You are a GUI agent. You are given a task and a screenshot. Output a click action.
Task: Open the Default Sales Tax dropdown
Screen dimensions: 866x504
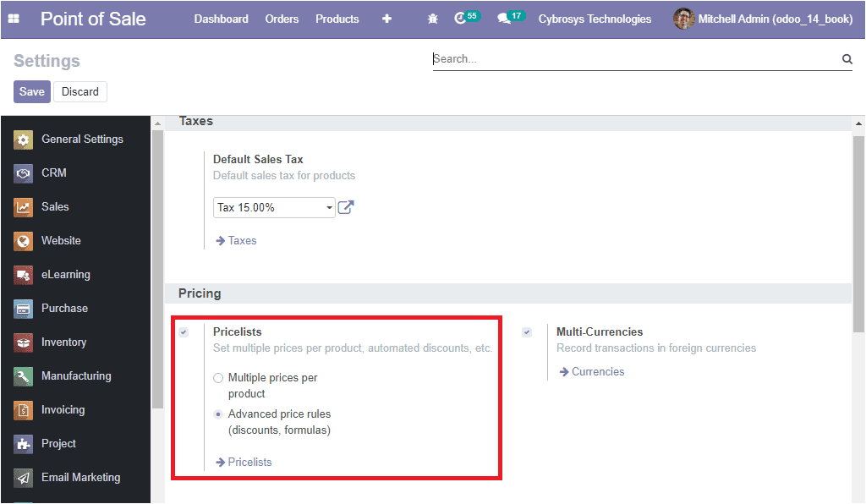tap(274, 207)
